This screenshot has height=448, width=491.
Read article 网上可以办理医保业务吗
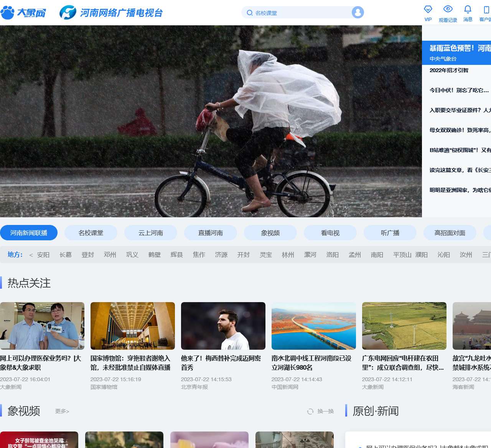pos(41,363)
